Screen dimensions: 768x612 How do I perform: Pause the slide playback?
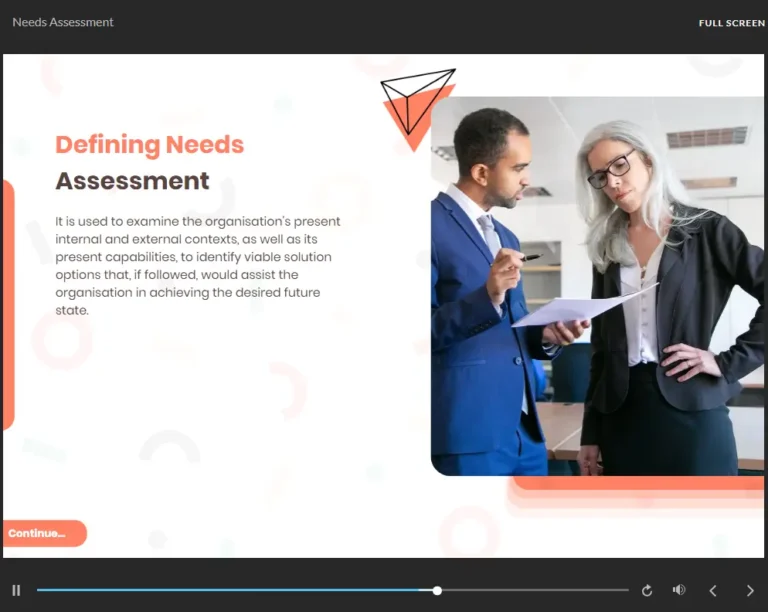click(16, 591)
